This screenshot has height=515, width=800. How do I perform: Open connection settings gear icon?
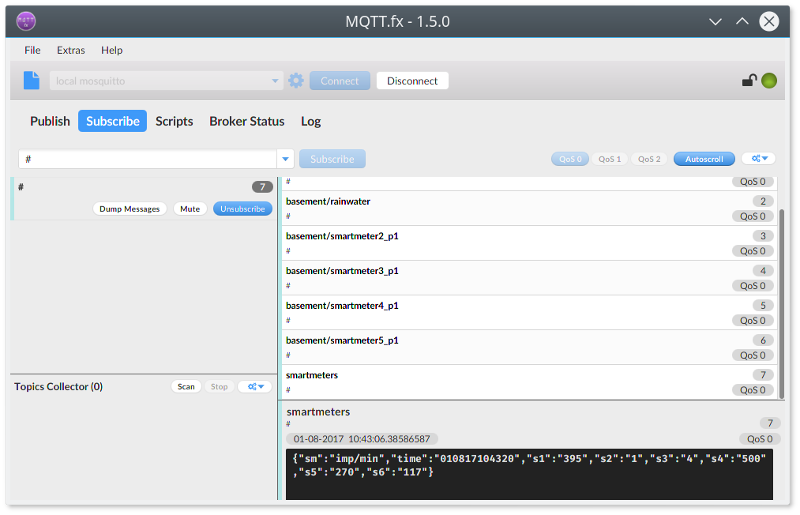(296, 81)
